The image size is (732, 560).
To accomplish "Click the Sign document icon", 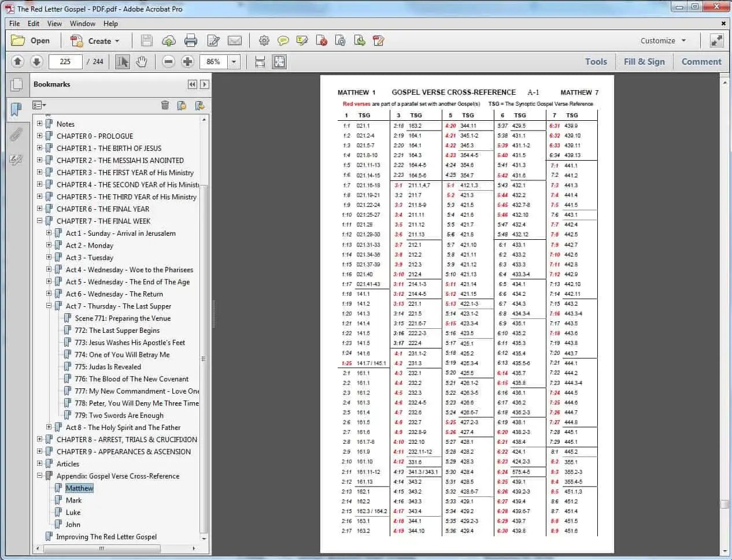I will click(379, 40).
